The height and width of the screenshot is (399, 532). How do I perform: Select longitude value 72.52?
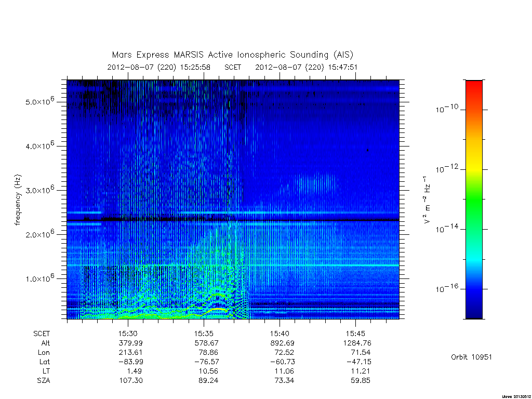pyautogui.click(x=284, y=353)
